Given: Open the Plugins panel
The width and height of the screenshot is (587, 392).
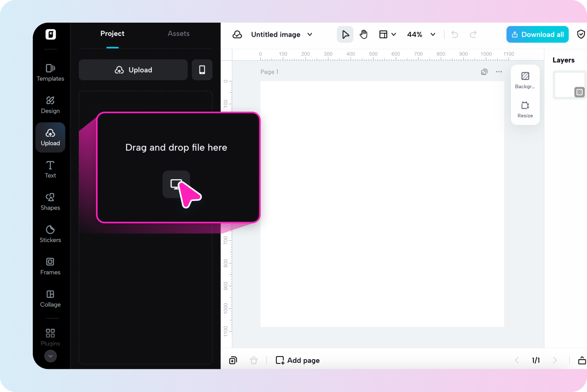Looking at the screenshot, I should 50,337.
